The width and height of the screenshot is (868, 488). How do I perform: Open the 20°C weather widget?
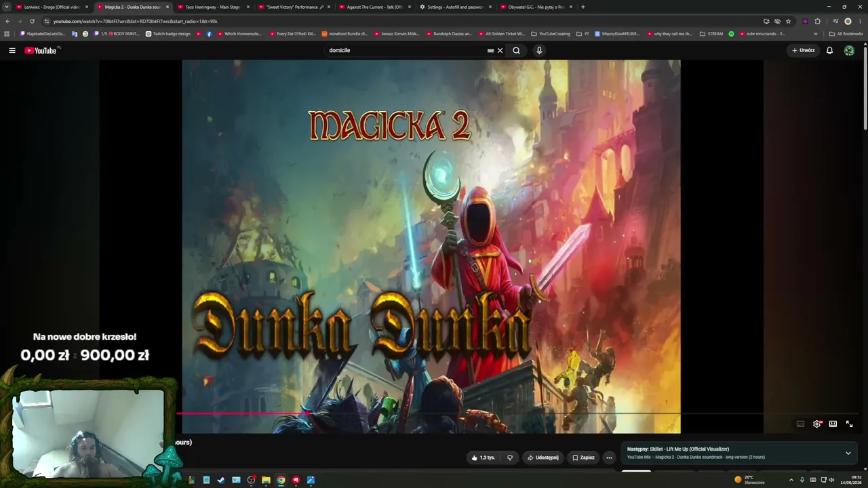750,480
